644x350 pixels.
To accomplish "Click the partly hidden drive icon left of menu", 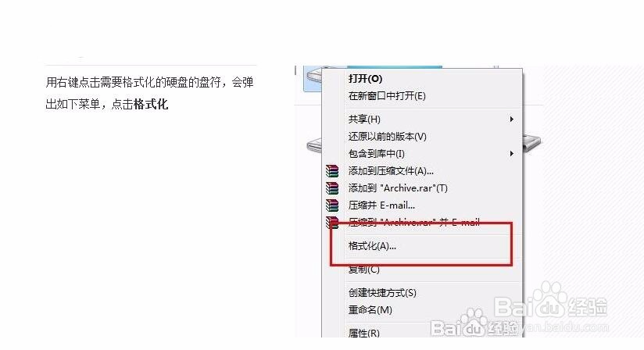I will 314,145.
